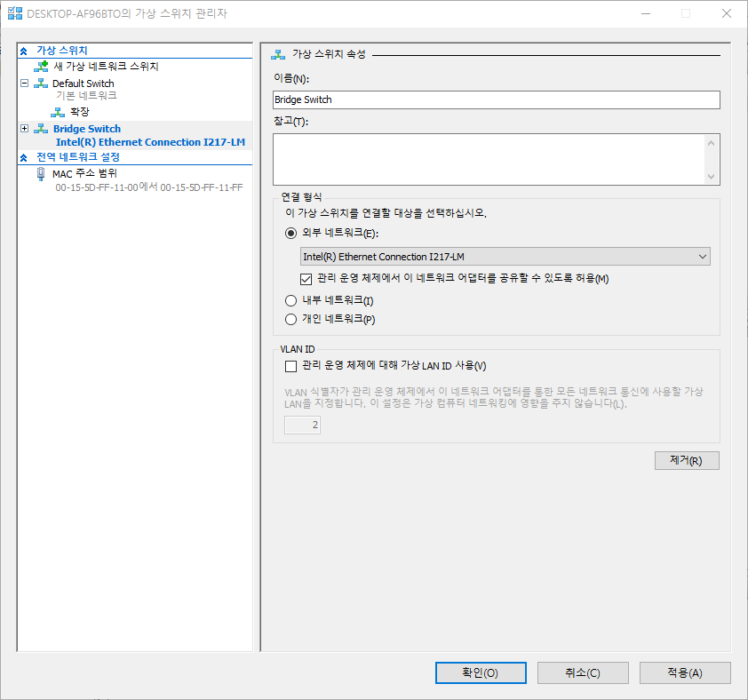Select 내부 네트워크 radio button
The image size is (748, 700).
point(290,300)
